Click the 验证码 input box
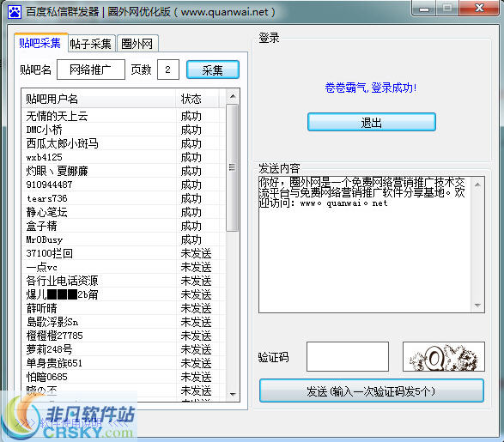 348,356
